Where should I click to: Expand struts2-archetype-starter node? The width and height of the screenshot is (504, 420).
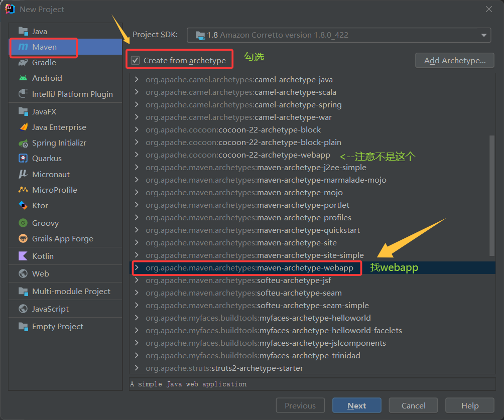(x=137, y=368)
